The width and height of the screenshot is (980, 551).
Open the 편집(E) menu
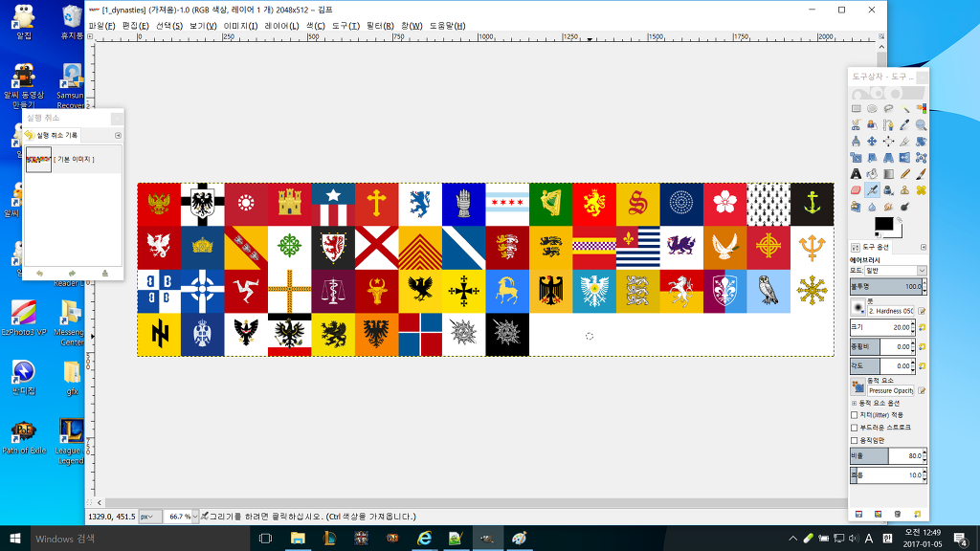(135, 26)
